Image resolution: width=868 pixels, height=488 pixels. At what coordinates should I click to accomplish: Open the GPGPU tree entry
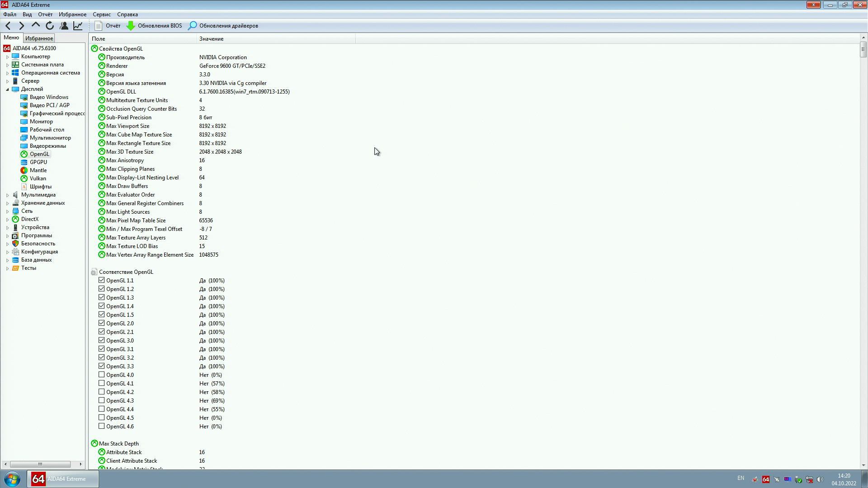click(x=38, y=162)
